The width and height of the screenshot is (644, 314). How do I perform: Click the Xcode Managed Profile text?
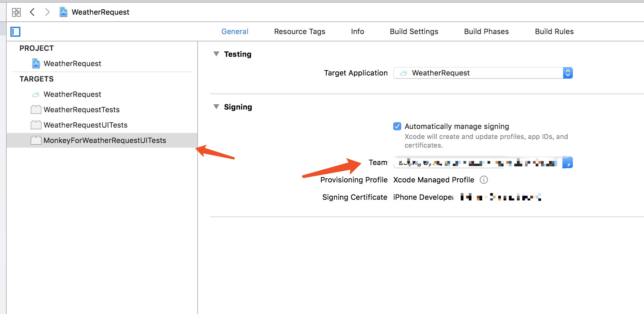(434, 180)
